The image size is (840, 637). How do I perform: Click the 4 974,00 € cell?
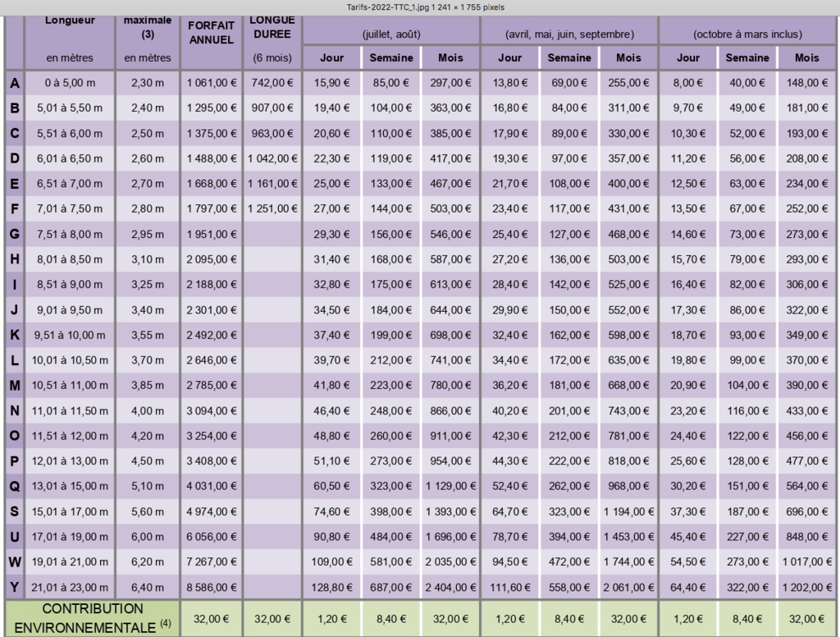pos(212,511)
